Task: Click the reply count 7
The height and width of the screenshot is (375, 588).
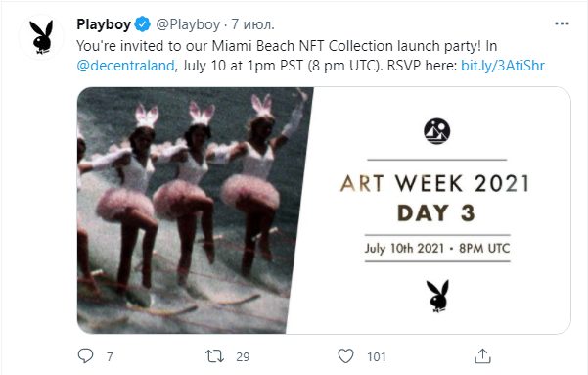Action: point(110,356)
